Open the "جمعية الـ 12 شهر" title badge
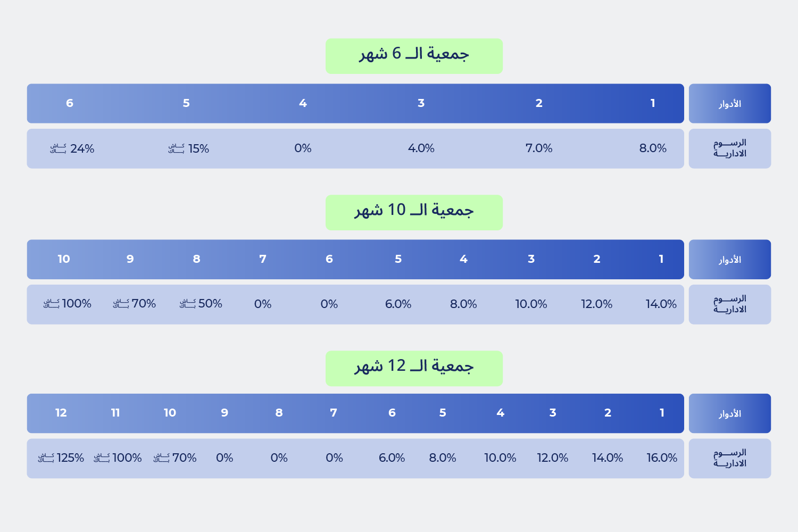Screen dimensions: 798x532 coord(414,368)
